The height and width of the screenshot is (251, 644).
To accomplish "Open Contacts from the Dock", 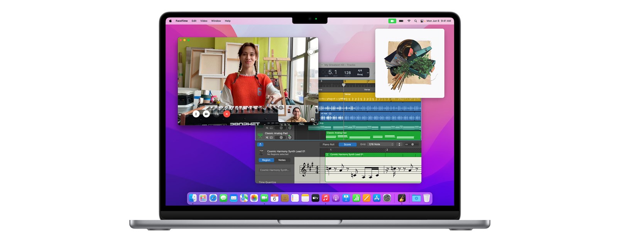I will pyautogui.click(x=285, y=198).
